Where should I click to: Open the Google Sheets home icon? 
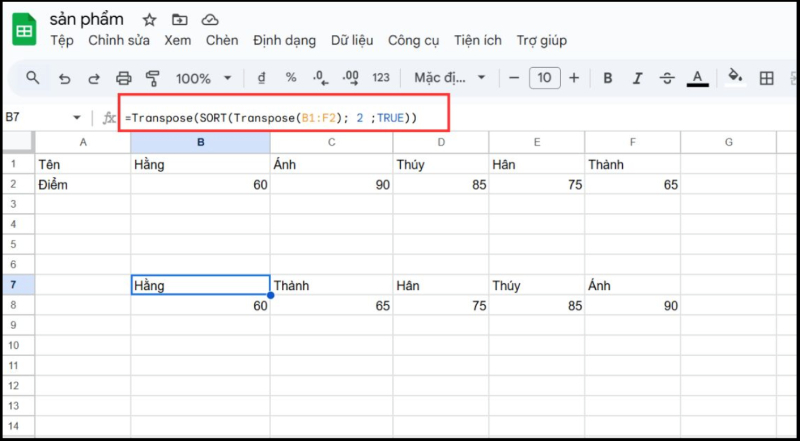click(23, 29)
